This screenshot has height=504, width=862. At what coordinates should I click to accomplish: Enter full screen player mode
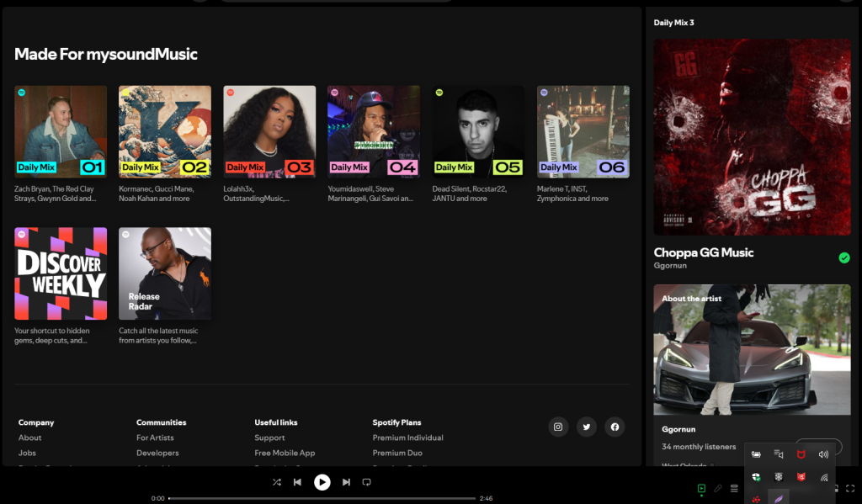[x=850, y=488]
